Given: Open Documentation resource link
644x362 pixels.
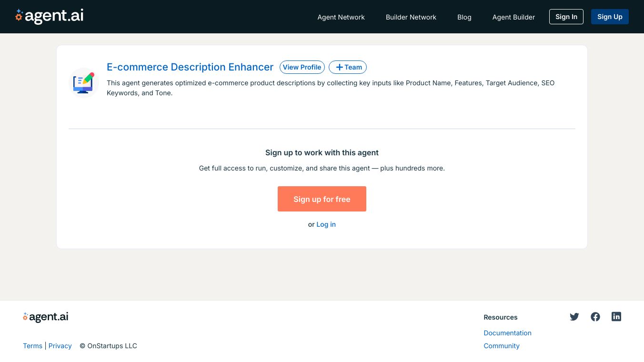Looking at the screenshot, I should (507, 333).
